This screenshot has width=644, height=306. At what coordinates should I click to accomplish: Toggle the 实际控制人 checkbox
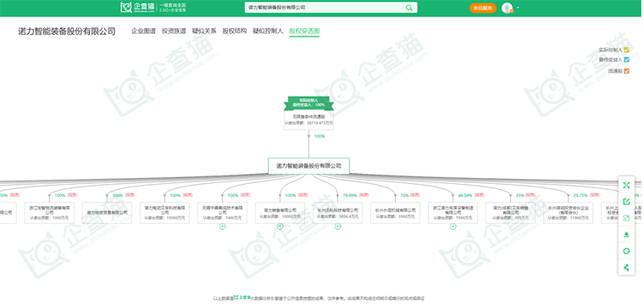point(626,50)
